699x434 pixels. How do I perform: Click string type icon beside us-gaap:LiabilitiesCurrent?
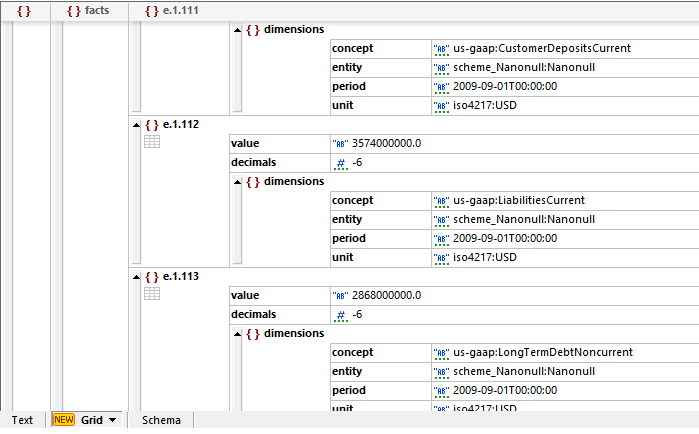pyautogui.click(x=441, y=200)
